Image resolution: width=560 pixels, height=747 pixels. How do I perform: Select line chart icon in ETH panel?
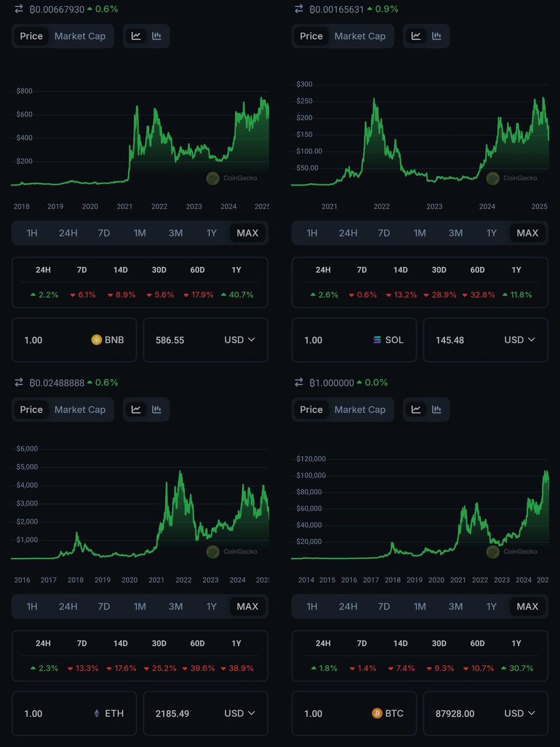pyautogui.click(x=136, y=410)
